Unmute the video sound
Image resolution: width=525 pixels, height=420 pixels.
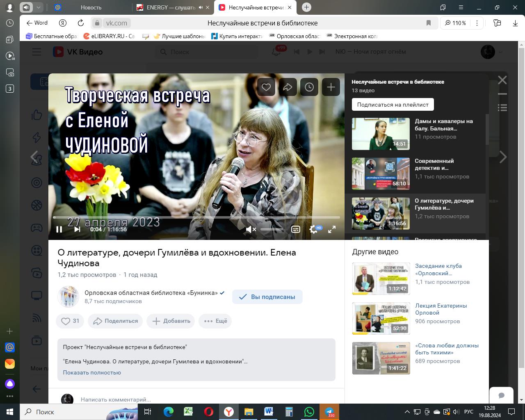click(x=250, y=229)
